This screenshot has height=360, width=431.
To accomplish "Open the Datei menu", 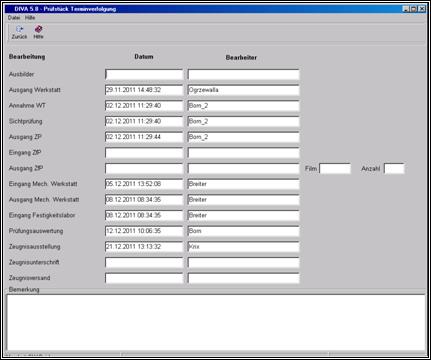I will [x=14, y=18].
